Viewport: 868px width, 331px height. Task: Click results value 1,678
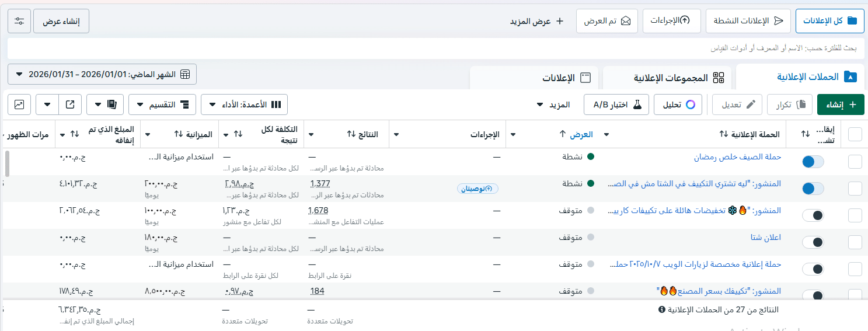[318, 211]
